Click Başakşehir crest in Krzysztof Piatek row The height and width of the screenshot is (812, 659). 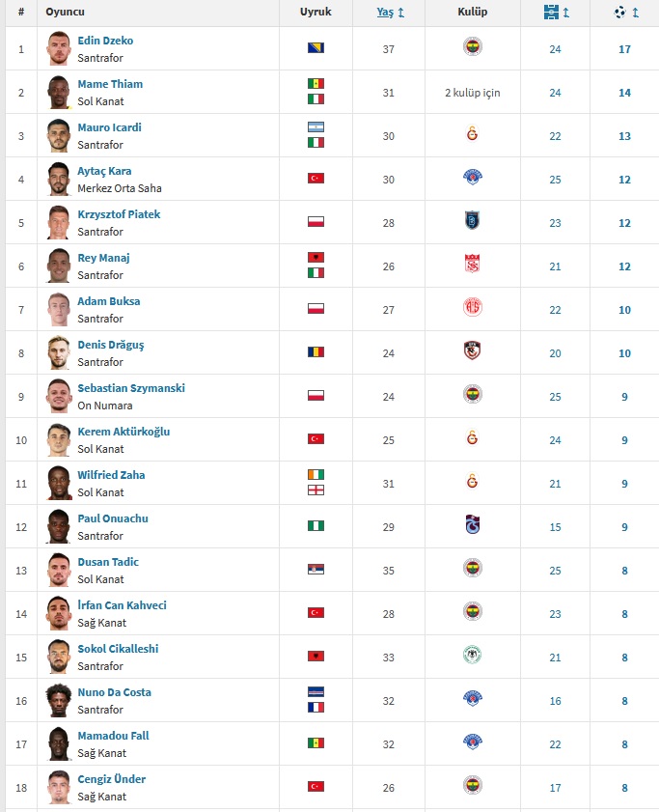[472, 220]
